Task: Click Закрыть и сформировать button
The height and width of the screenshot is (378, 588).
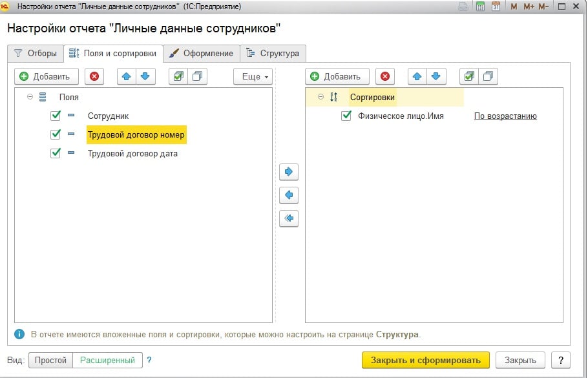Action: (x=425, y=360)
